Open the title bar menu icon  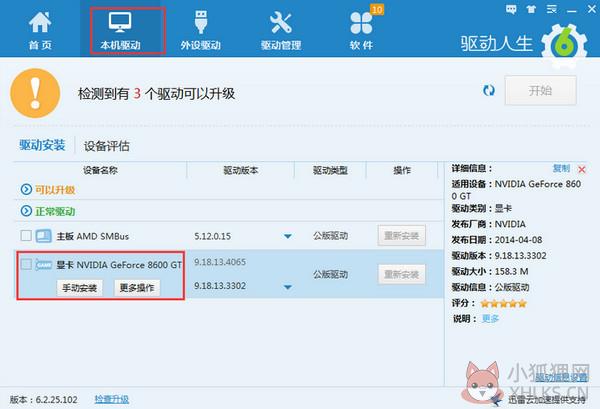click(x=551, y=9)
